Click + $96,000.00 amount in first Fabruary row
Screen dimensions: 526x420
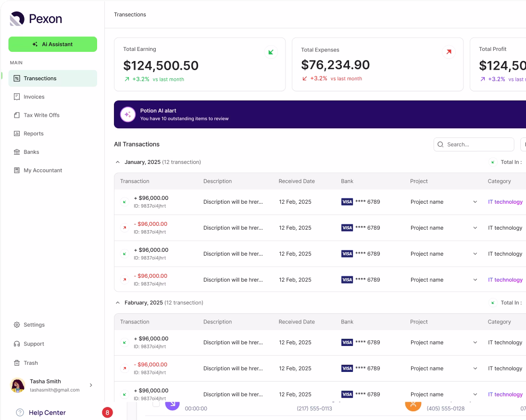click(x=151, y=339)
